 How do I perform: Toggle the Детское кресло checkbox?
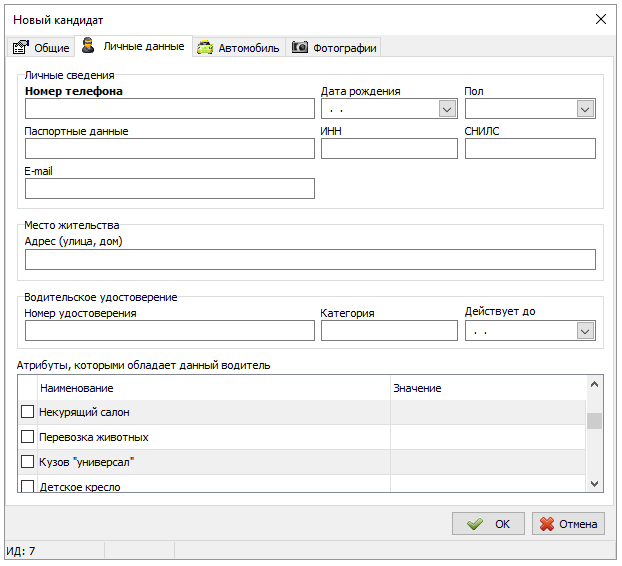pyautogui.click(x=27, y=487)
